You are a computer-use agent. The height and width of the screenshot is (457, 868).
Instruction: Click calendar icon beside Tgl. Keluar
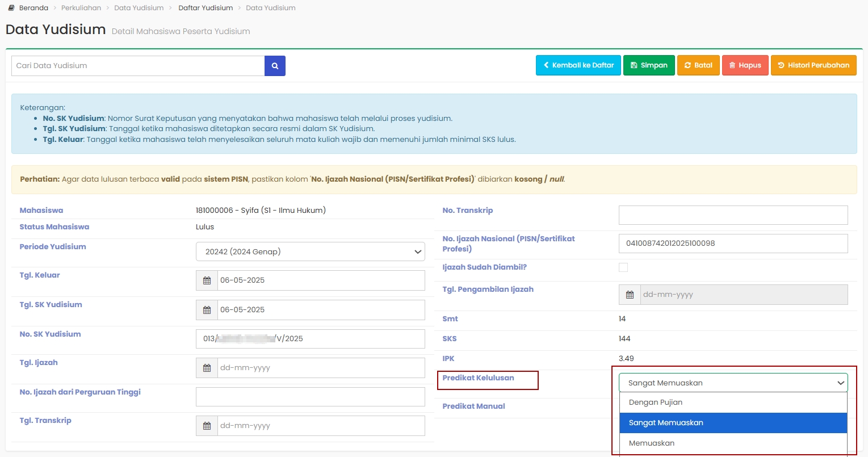207,280
